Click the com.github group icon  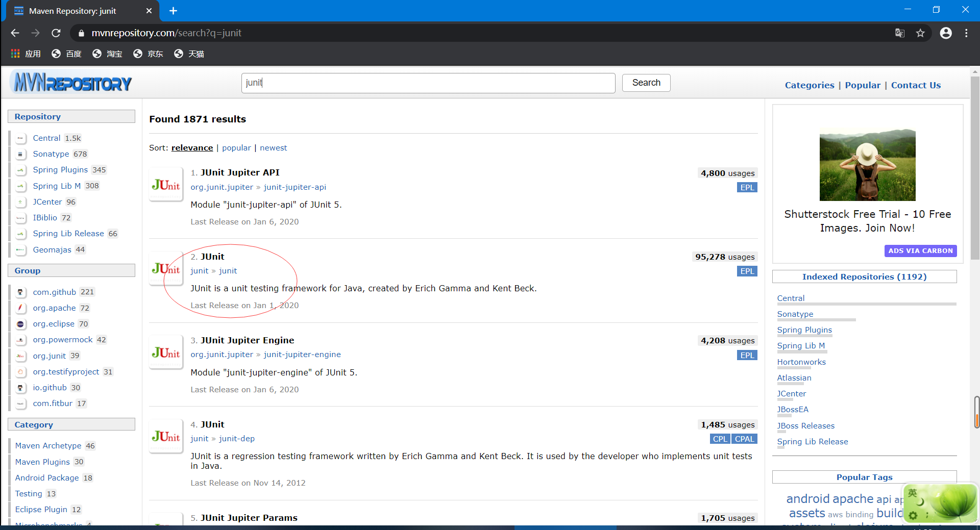tap(20, 292)
